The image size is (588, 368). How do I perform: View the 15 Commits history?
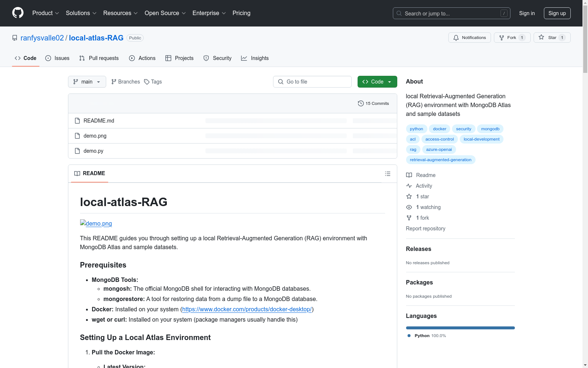[x=373, y=103]
